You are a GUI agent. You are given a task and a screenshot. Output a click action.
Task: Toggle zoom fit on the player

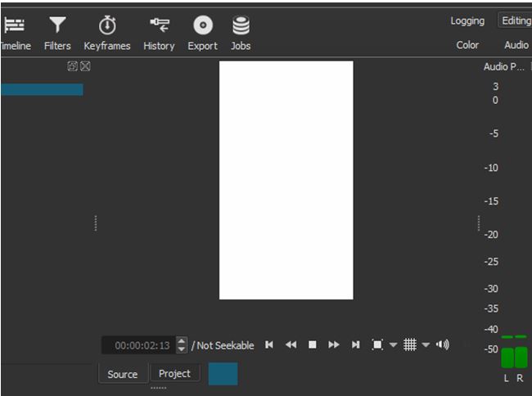[x=377, y=344]
